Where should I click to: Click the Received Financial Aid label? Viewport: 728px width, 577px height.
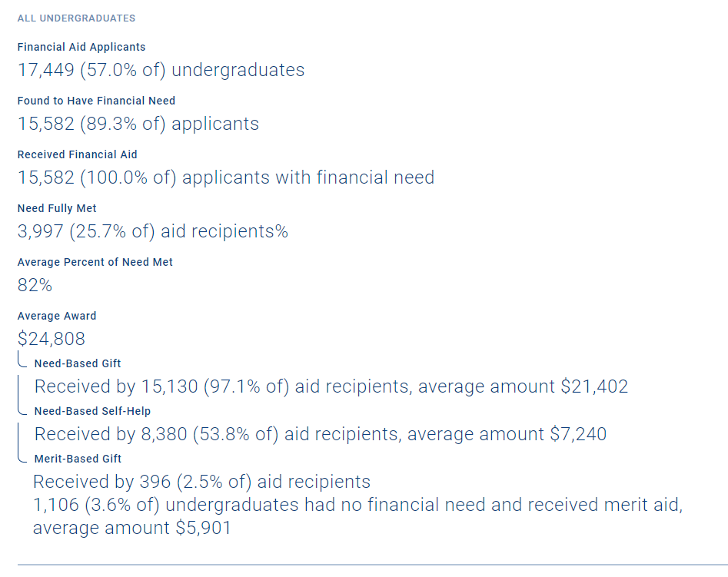(x=77, y=154)
